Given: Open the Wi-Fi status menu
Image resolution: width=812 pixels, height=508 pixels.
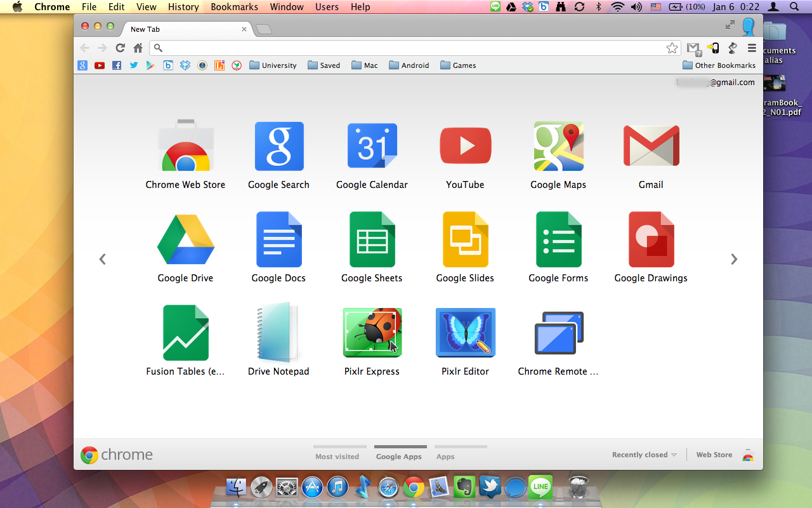Looking at the screenshot, I should (617, 7).
